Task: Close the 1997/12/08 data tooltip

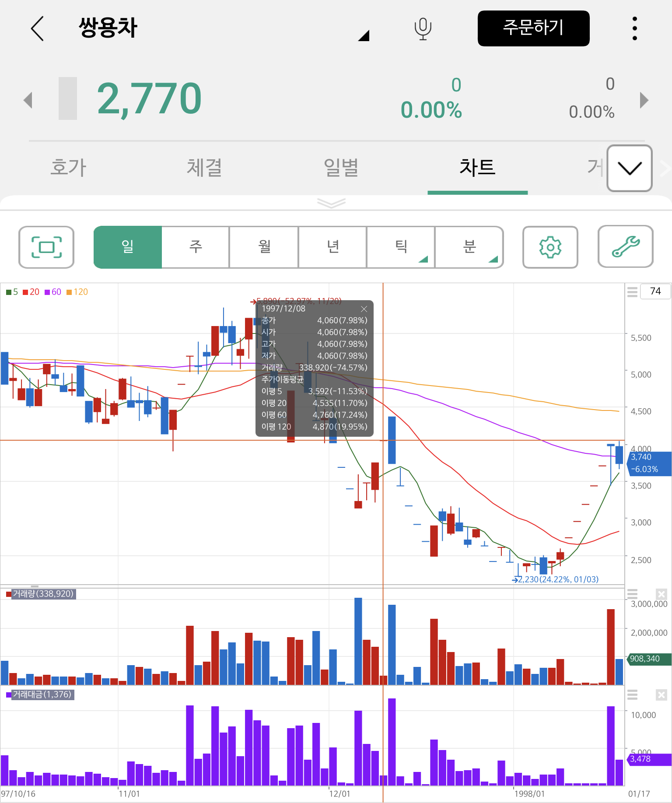Action: point(364,309)
